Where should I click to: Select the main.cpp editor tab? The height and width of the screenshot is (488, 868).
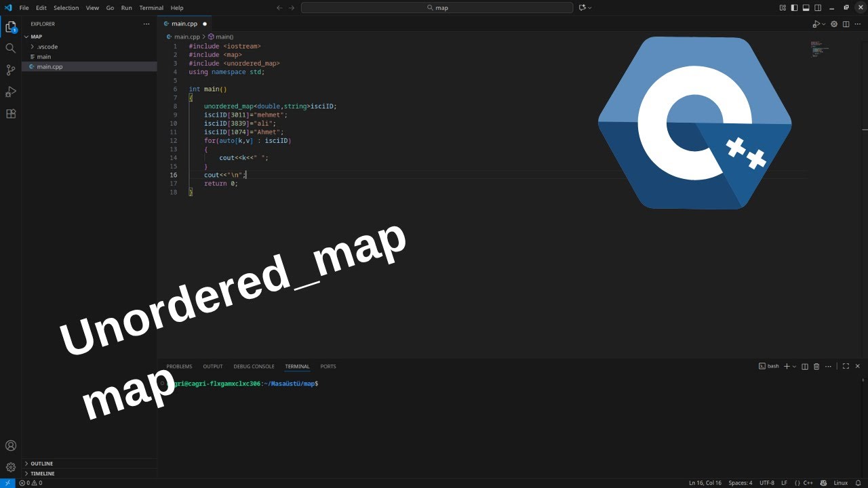pyautogui.click(x=184, y=24)
